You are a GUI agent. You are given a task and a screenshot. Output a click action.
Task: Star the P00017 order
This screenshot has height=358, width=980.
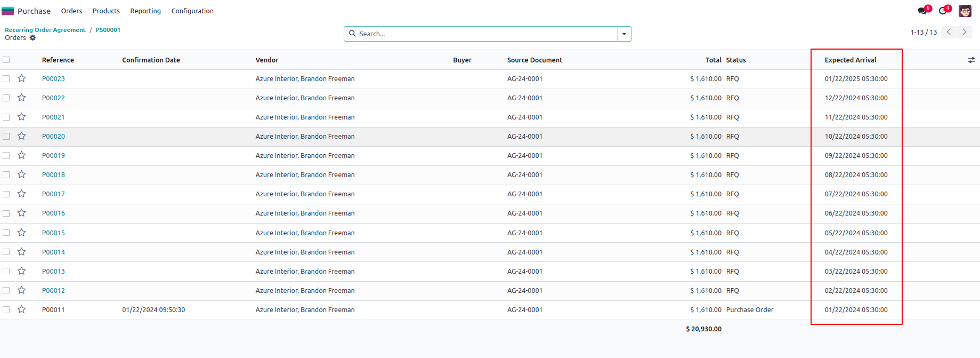coord(21,194)
